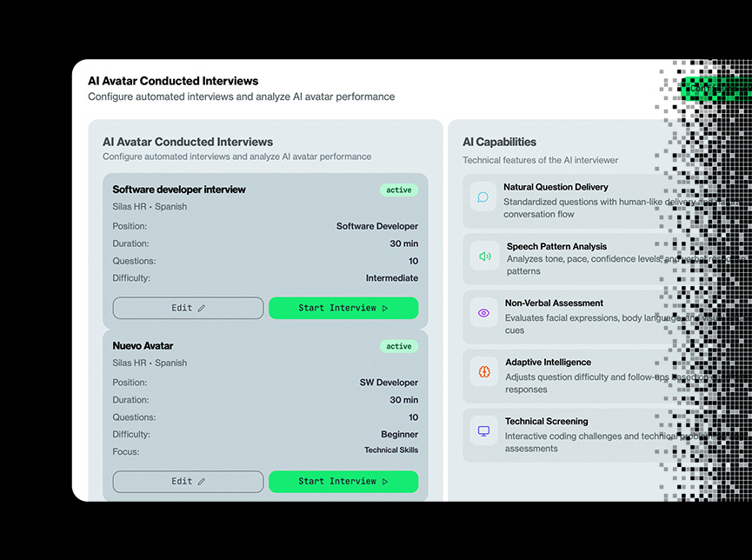Click the active status badge on Nuevo Avatar
Viewport: 752px width, 560px height.
[399, 346]
